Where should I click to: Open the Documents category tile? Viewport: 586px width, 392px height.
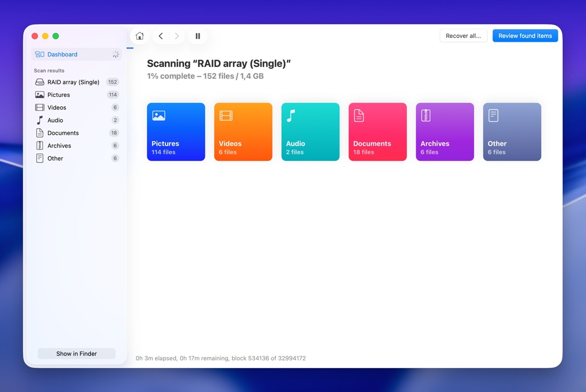point(377,132)
